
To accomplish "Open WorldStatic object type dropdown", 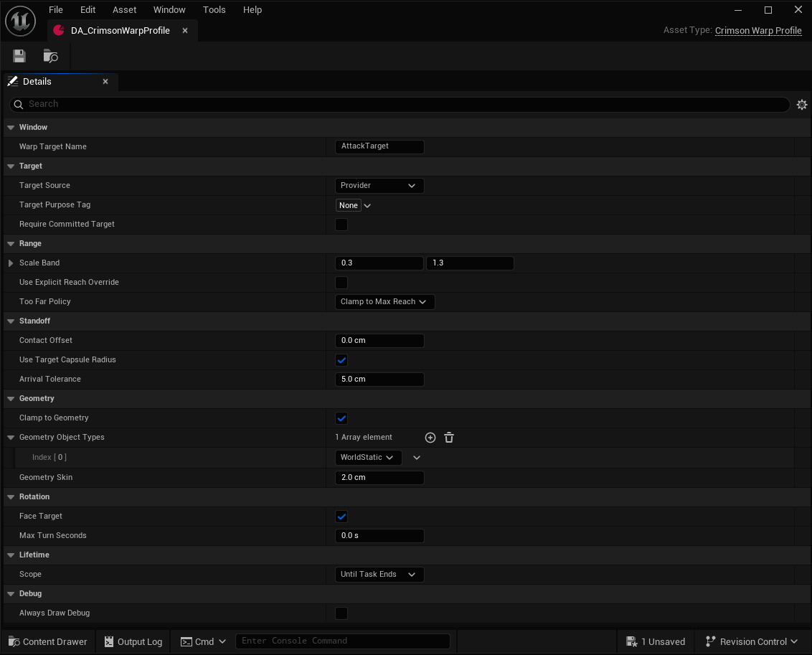I will click(368, 457).
